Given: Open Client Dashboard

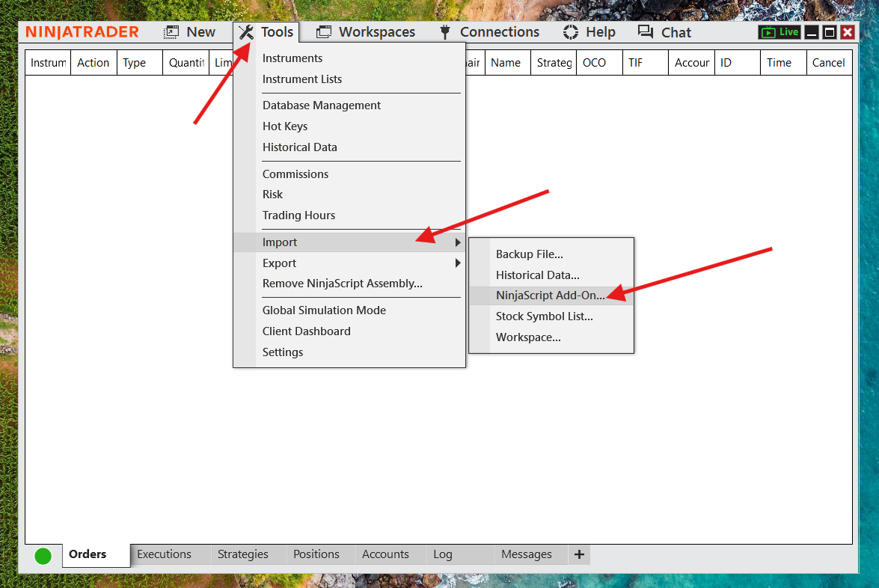Looking at the screenshot, I should (x=349, y=331).
